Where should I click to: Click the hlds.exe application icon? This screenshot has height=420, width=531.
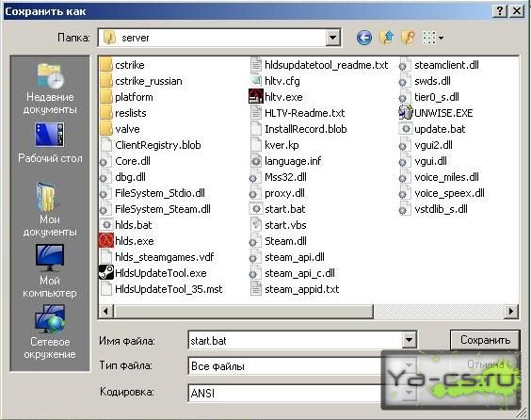[x=106, y=241]
